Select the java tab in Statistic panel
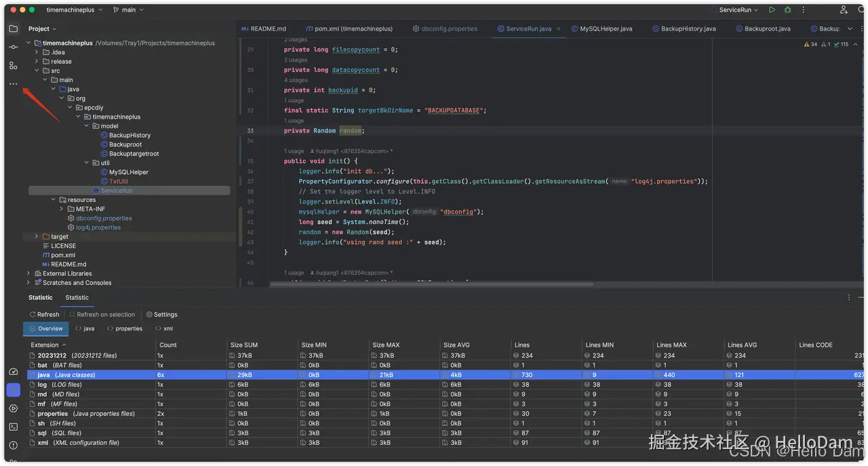This screenshot has width=868, height=466. [x=85, y=328]
